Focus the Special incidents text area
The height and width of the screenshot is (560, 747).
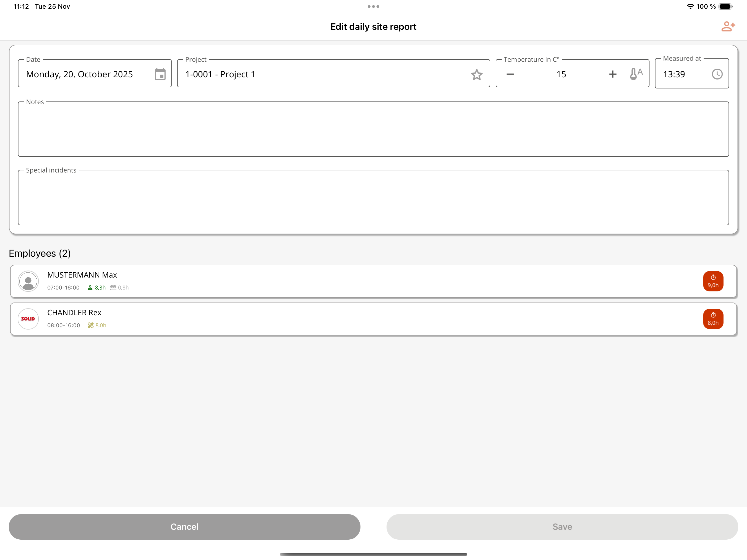(373, 198)
